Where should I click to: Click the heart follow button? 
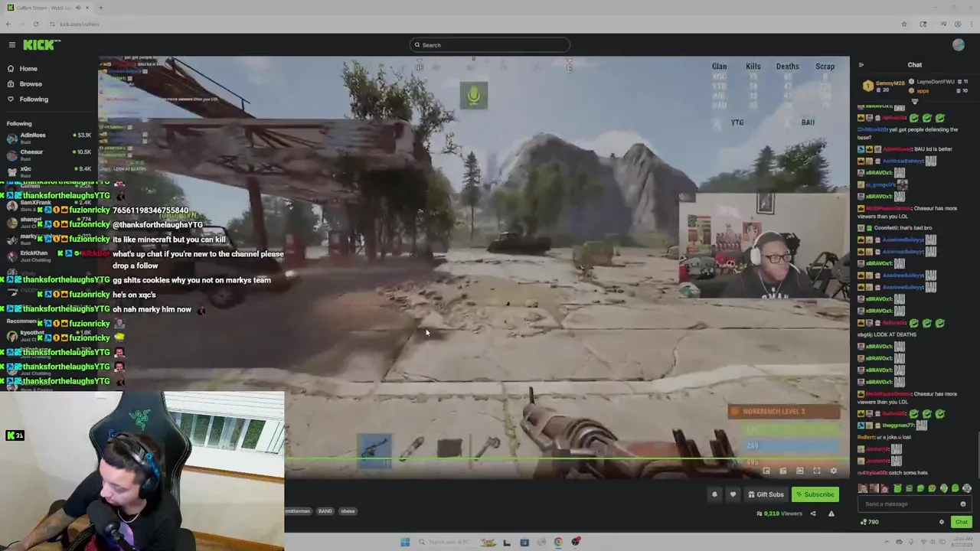(x=733, y=494)
